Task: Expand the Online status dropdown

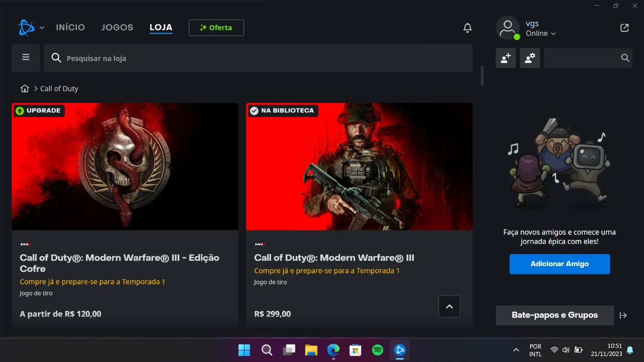Action: click(541, 34)
